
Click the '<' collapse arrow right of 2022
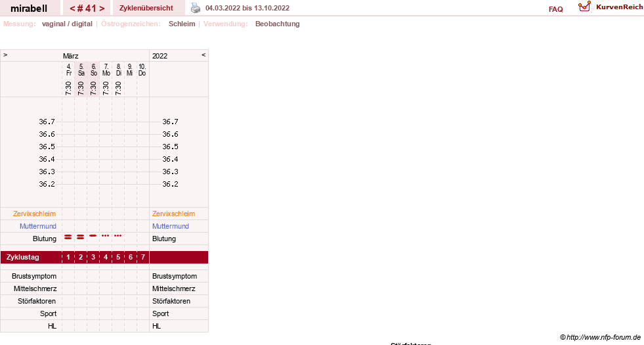pyautogui.click(x=204, y=55)
